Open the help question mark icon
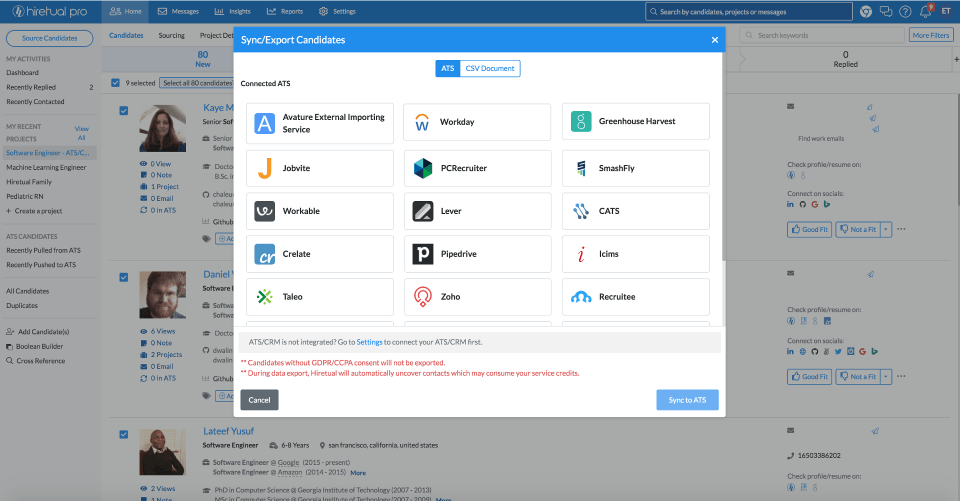Screen dimensions: 960x501 [x=906, y=12]
